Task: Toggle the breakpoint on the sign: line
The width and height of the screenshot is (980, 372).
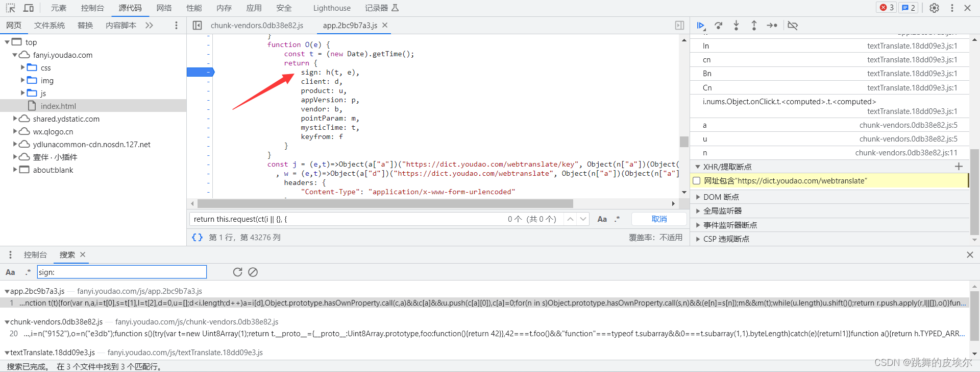Action: click(x=200, y=72)
